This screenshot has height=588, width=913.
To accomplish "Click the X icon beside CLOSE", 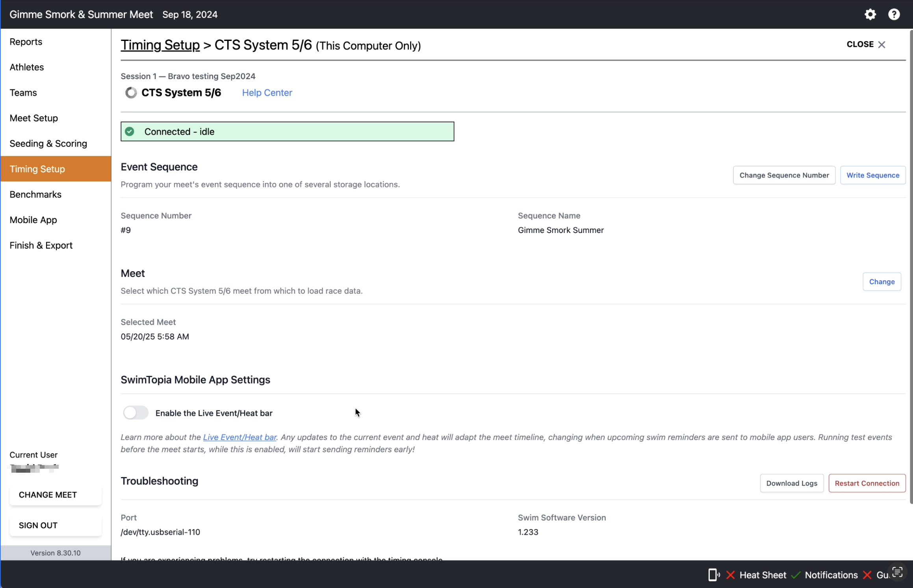I will click(881, 45).
